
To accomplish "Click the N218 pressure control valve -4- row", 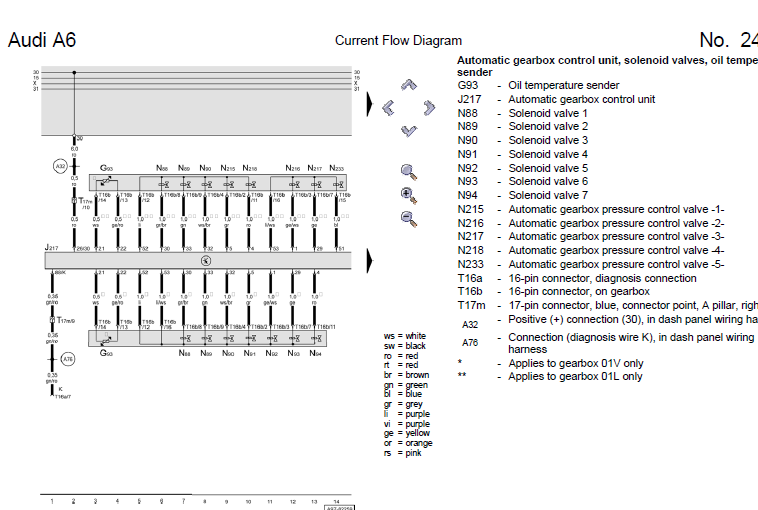I will point(591,251).
